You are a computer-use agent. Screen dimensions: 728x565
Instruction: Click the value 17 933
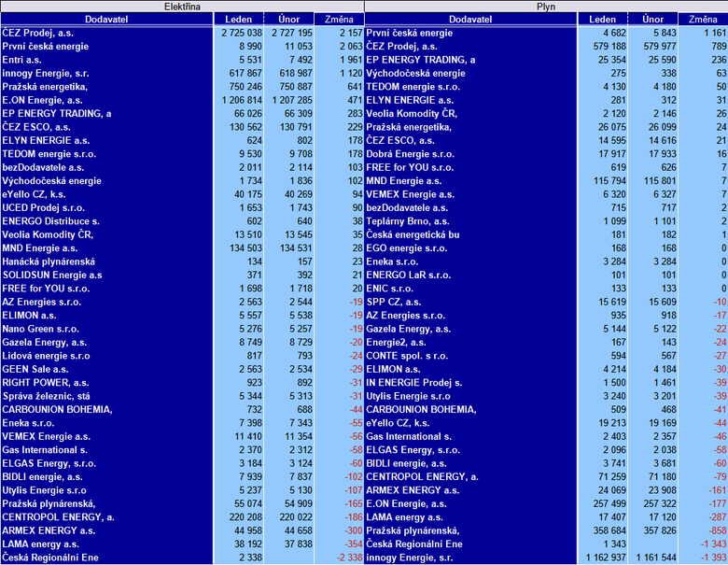663,154
